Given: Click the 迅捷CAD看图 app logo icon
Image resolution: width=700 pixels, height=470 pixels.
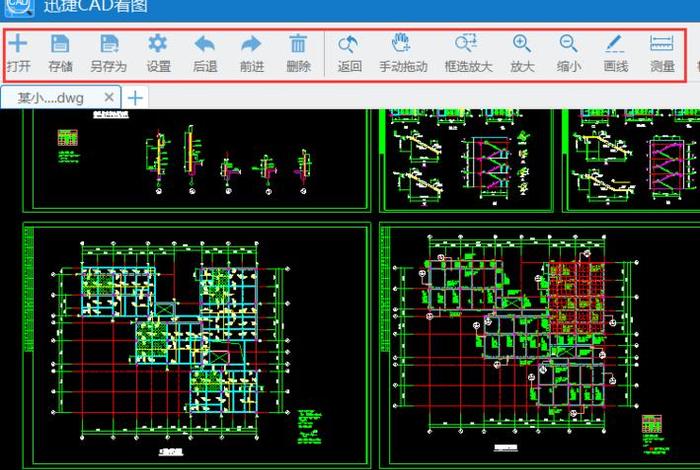Looking at the screenshot, I should 20,6.
